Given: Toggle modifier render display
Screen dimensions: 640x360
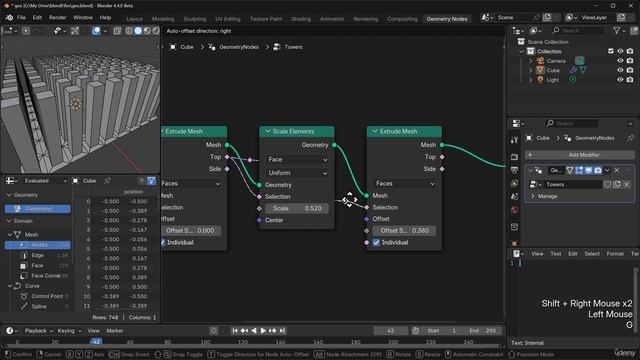Looking at the screenshot, I should pyautogui.click(x=598, y=170).
